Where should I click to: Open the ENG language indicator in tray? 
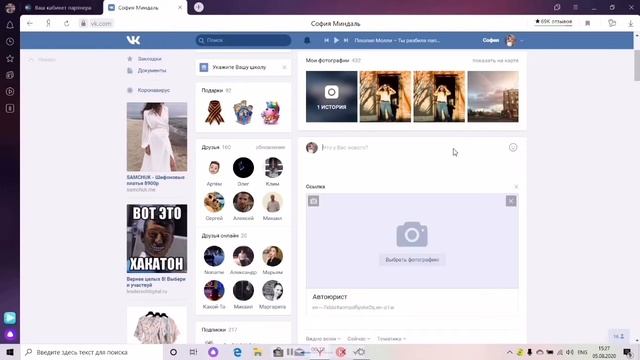pyautogui.click(x=583, y=352)
